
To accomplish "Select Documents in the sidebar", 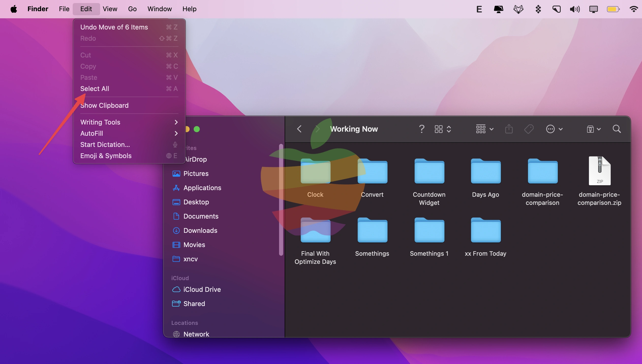I will [x=224, y=216].
